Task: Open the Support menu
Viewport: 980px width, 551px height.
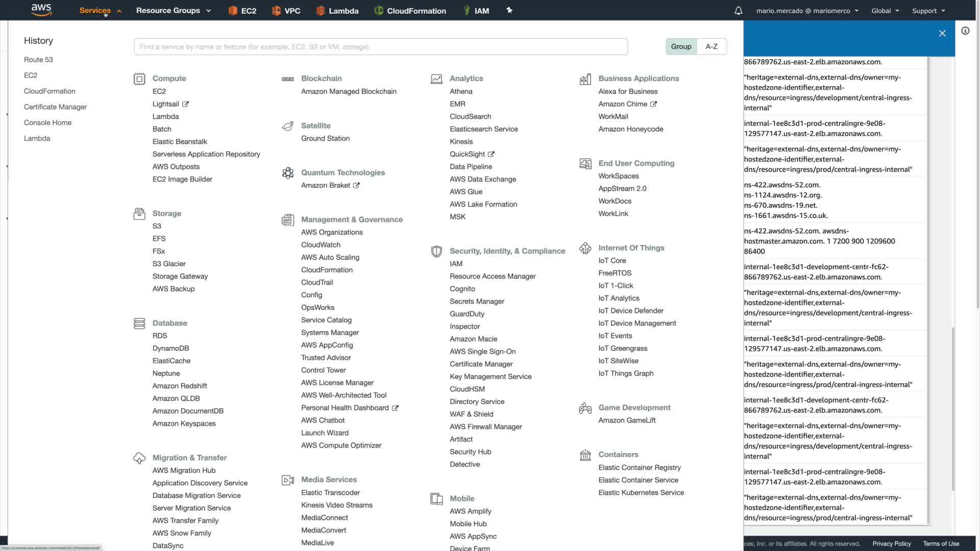Action: [x=928, y=11]
